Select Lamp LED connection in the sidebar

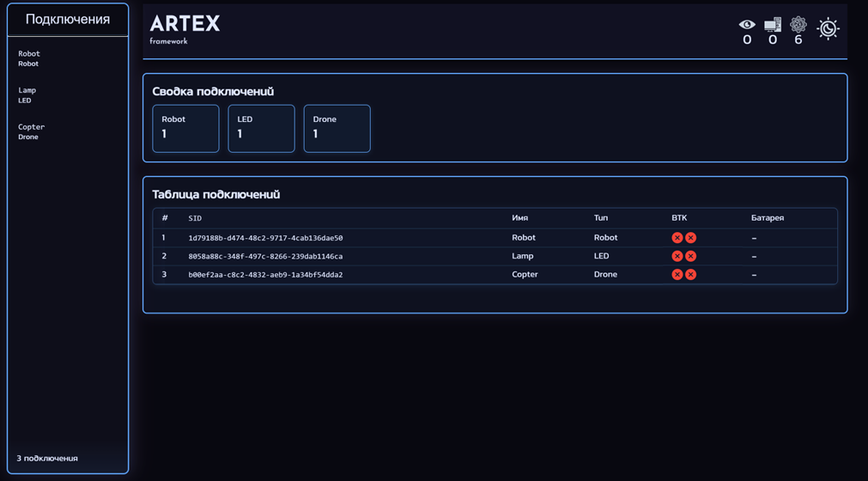tap(27, 95)
